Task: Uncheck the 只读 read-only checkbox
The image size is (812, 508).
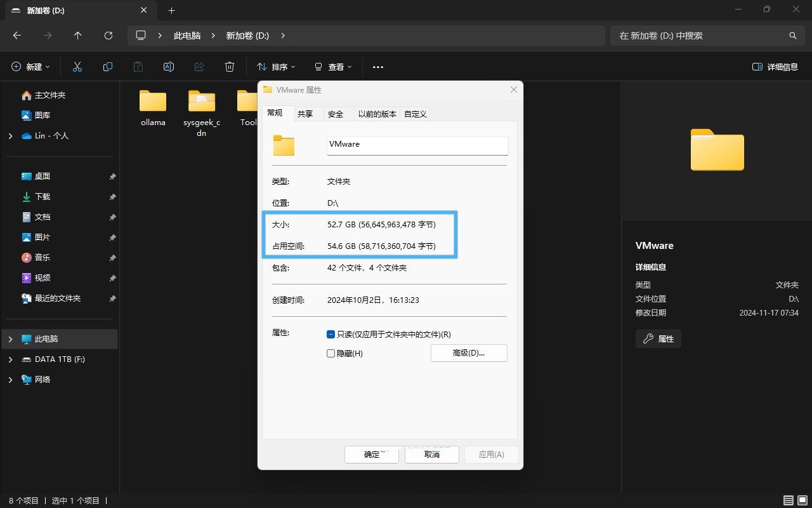Action: point(331,334)
